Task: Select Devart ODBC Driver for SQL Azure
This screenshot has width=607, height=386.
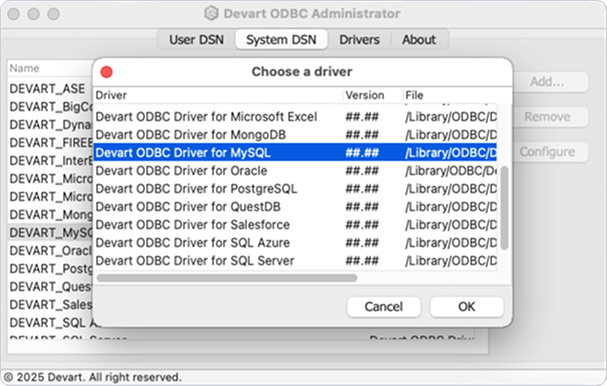Action: (x=295, y=243)
